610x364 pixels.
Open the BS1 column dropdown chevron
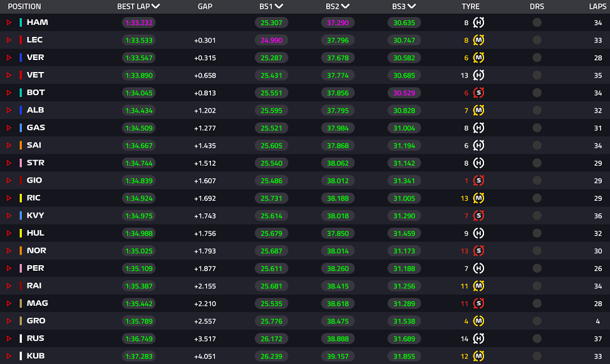click(279, 6)
